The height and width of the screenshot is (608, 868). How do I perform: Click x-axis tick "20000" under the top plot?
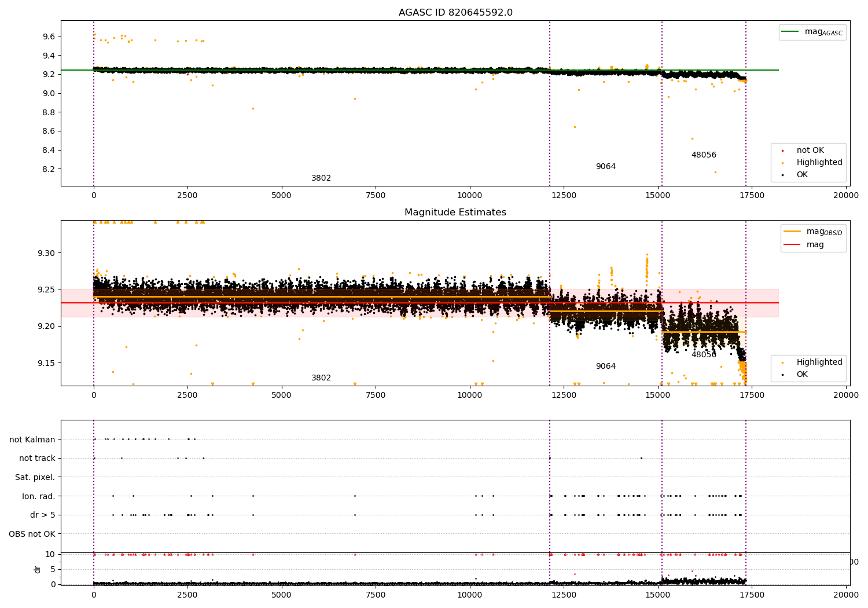click(846, 196)
